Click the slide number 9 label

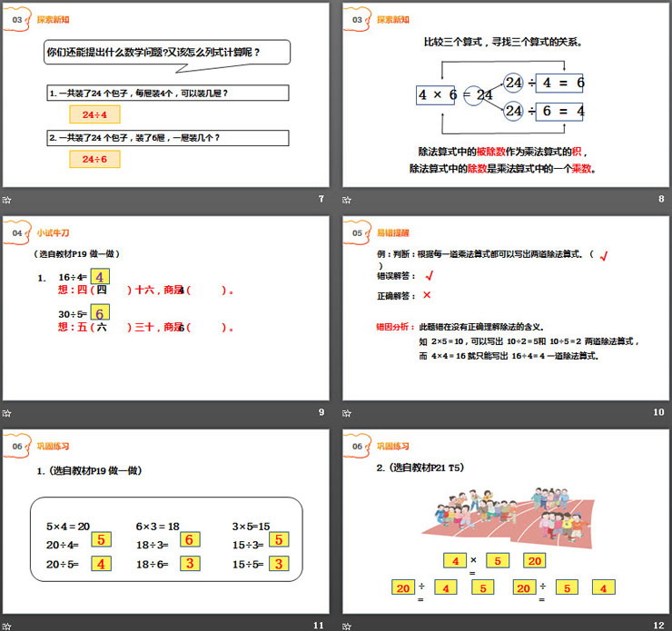[x=321, y=412]
